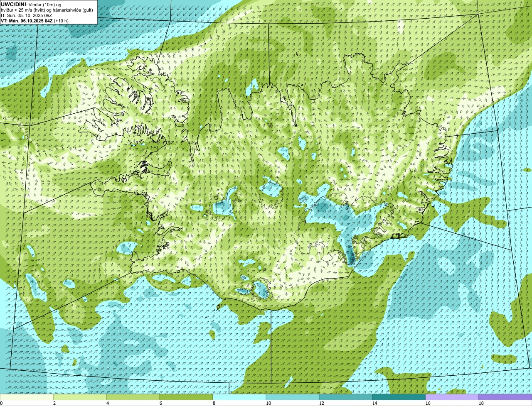Click the scale label "14"

pos(375,403)
